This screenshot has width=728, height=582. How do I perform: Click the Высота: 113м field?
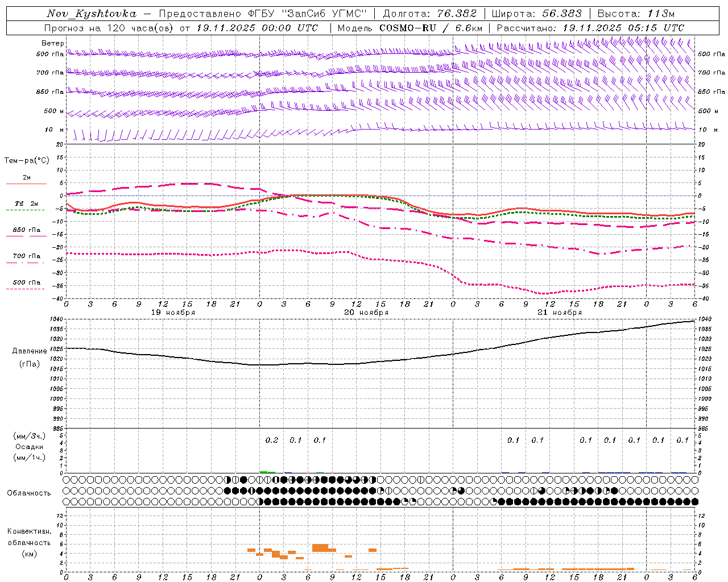[x=636, y=14]
